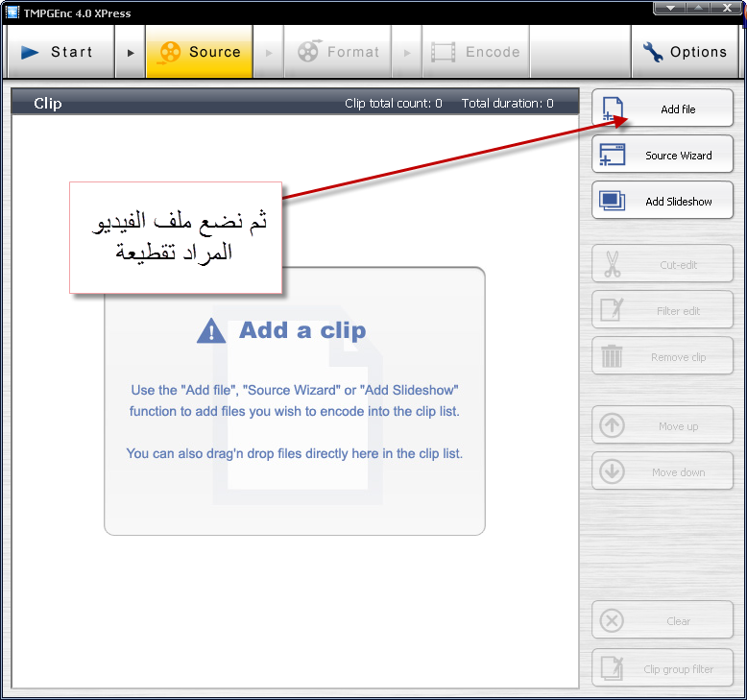Open Filter edit

(x=663, y=310)
